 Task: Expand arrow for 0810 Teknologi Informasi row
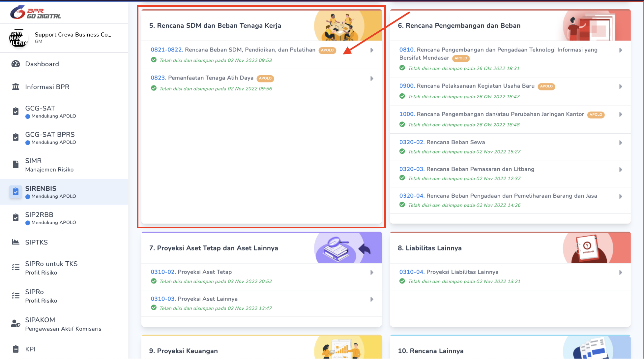(x=621, y=50)
